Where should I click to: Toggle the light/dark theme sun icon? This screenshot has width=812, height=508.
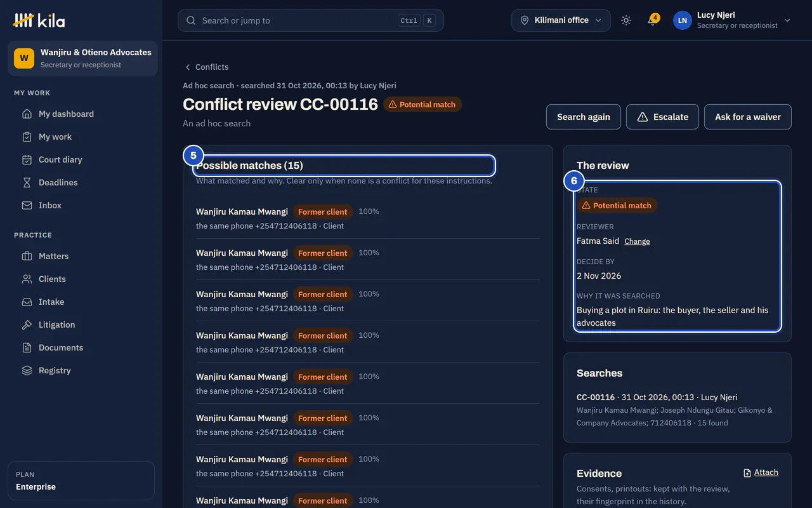pyautogui.click(x=626, y=20)
